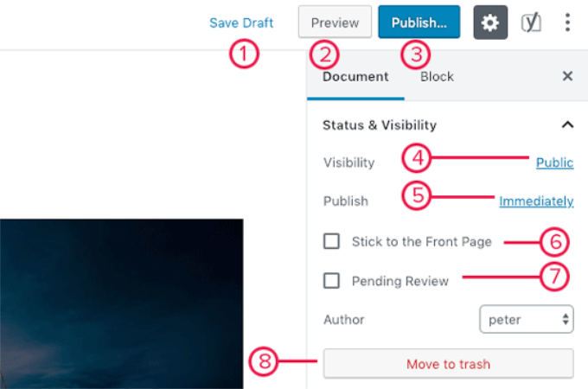Click the Status & Visibility heading

(x=379, y=124)
